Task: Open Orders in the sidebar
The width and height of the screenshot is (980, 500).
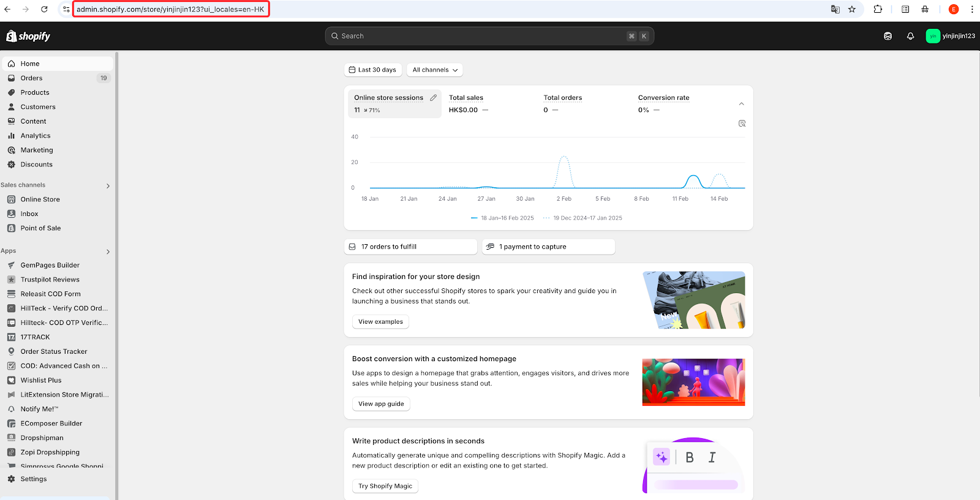Action: [x=32, y=78]
